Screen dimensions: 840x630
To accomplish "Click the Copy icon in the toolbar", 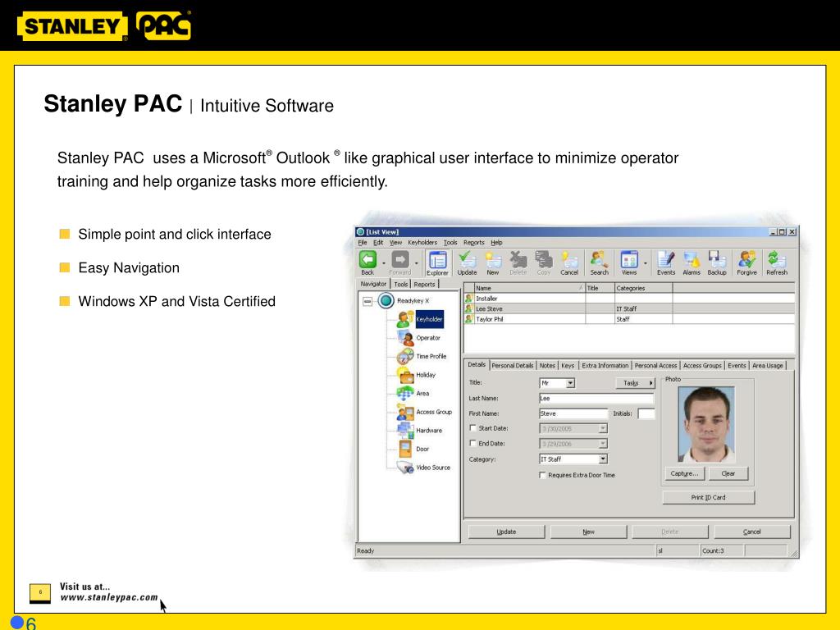I will tap(544, 260).
